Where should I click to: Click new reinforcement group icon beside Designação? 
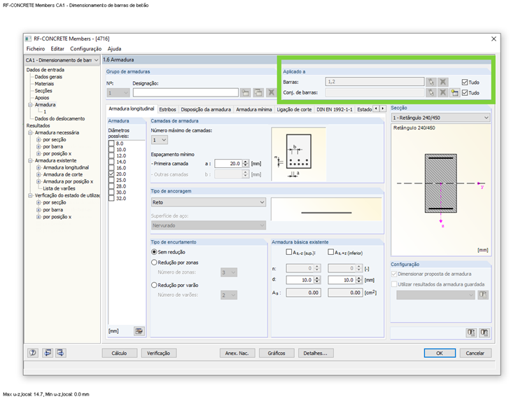246,92
